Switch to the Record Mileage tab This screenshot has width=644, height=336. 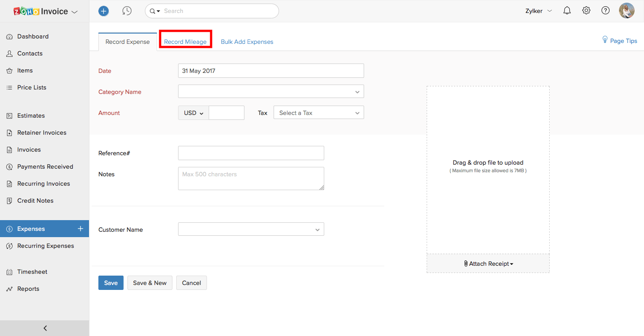coord(185,42)
